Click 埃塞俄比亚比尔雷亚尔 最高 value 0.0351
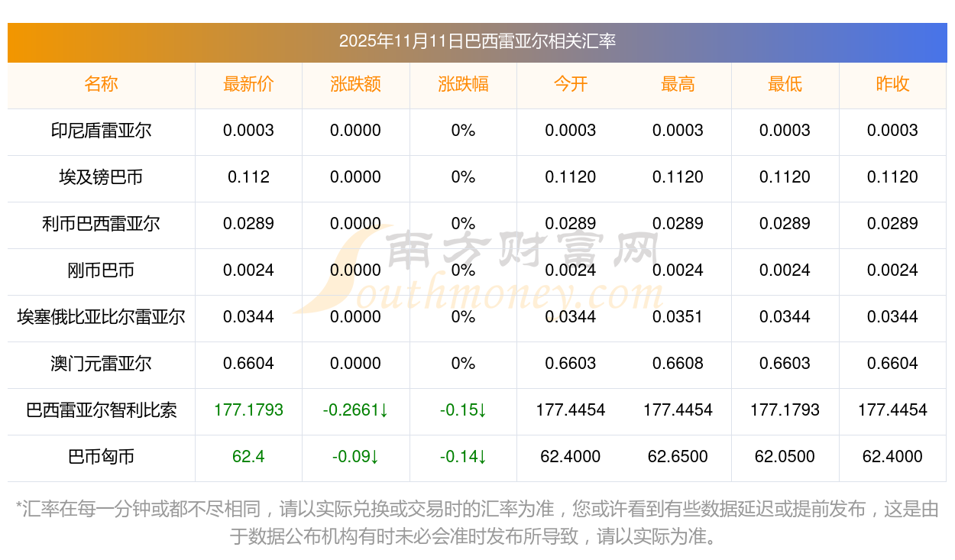 click(678, 317)
